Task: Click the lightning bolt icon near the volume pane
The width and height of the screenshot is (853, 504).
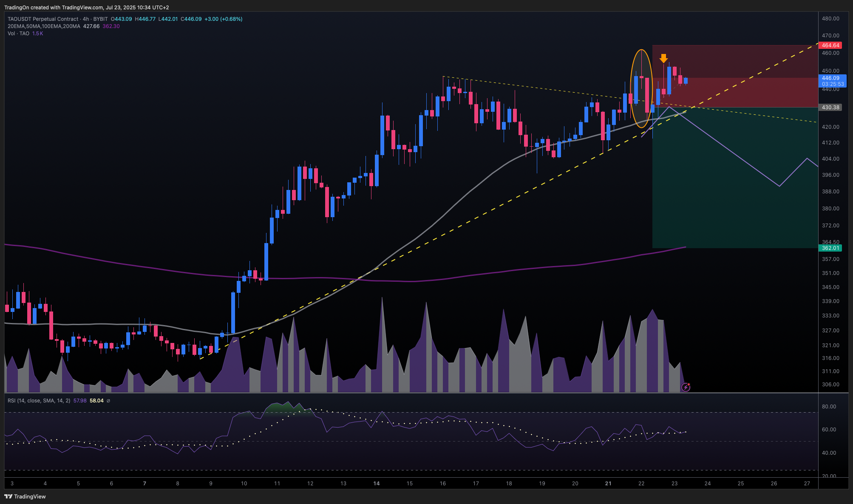Action: 686,387
